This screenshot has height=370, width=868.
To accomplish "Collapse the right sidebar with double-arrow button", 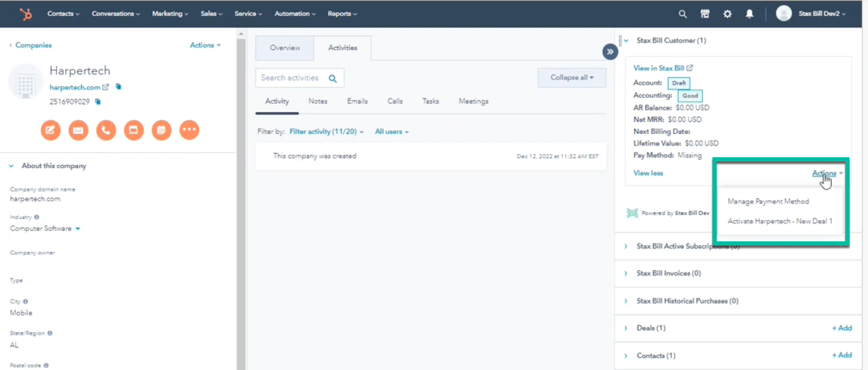I will click(x=610, y=52).
